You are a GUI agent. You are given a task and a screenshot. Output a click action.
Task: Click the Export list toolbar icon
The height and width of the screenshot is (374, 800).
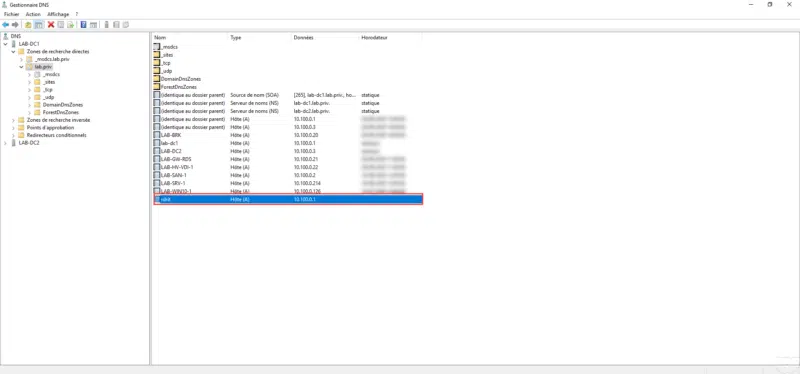(70, 24)
